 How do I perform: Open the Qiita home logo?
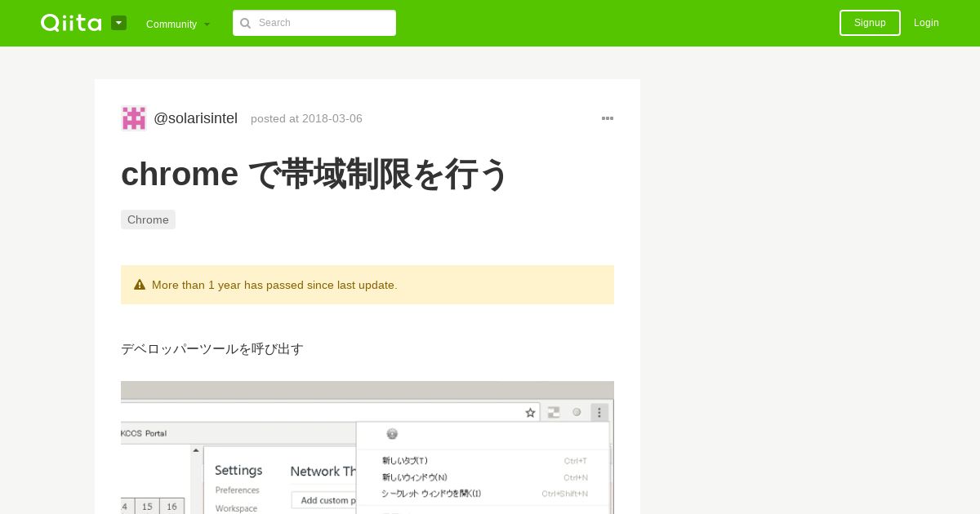click(71, 23)
